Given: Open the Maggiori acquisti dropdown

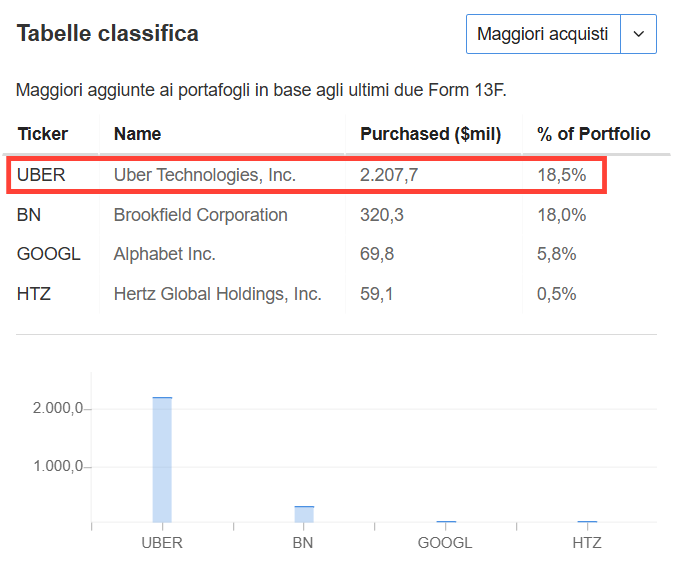Looking at the screenshot, I should (x=561, y=34).
